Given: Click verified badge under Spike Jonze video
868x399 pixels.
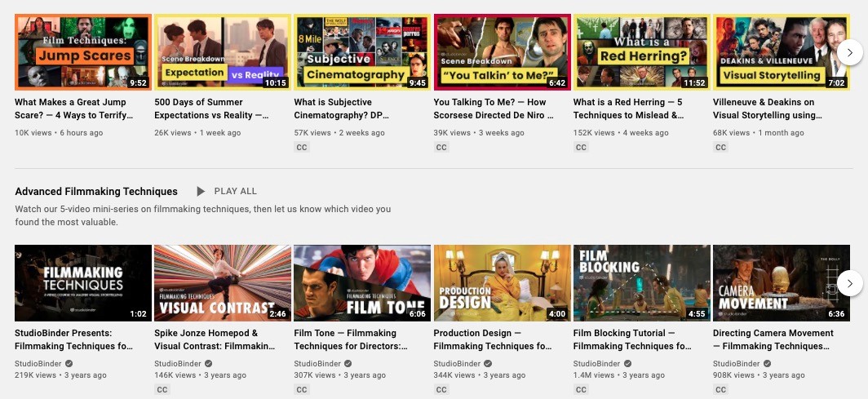Looking at the screenshot, I should point(209,364).
